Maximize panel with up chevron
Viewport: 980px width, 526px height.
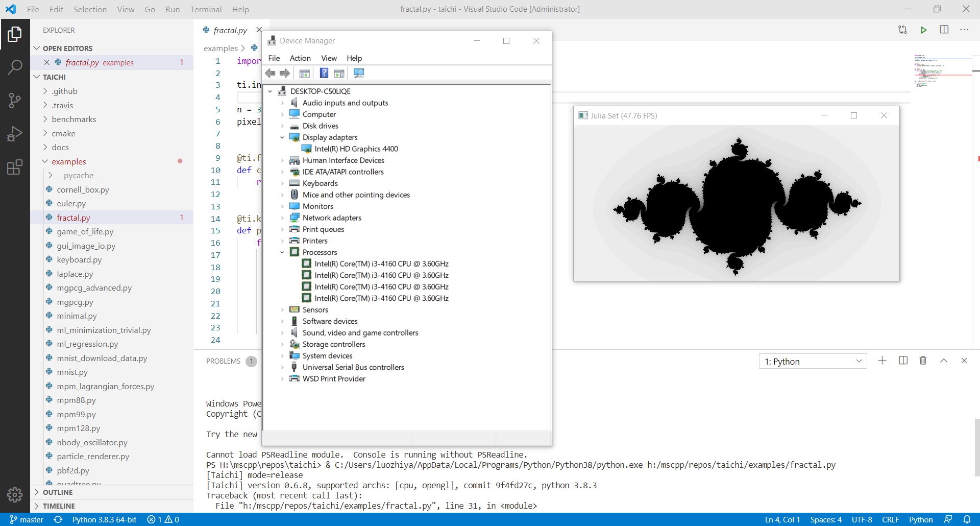point(944,361)
